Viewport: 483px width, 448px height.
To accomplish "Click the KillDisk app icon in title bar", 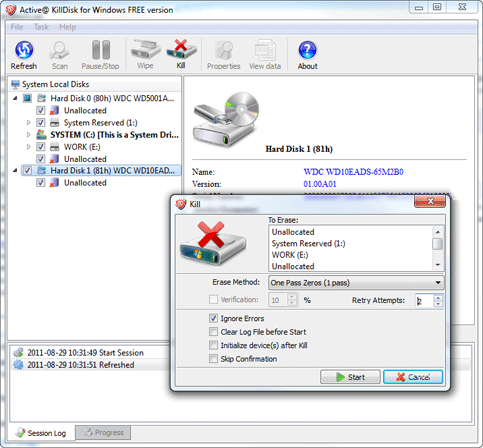I will coord(11,10).
